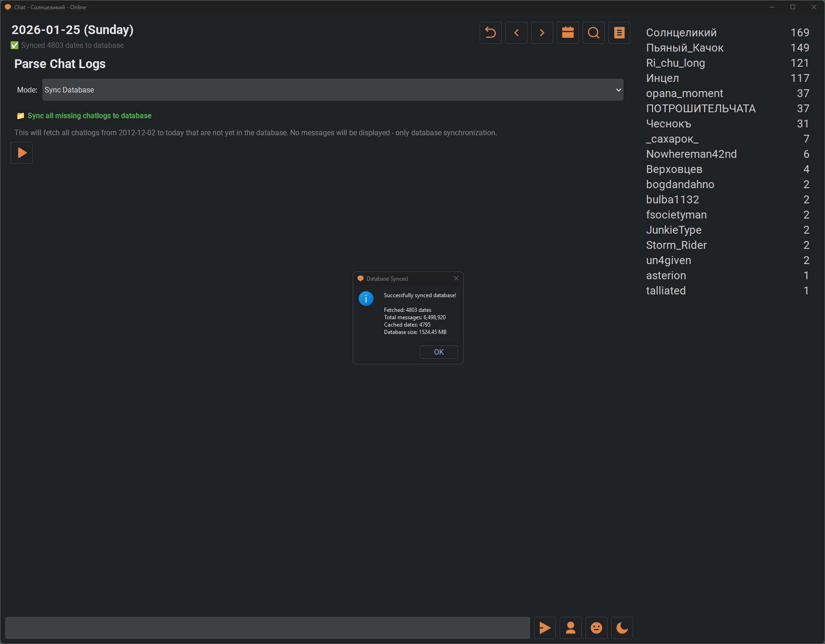Screen dimensions: 825x644
Task: Select user Ri_chu_long in user list
Action: [x=676, y=63]
